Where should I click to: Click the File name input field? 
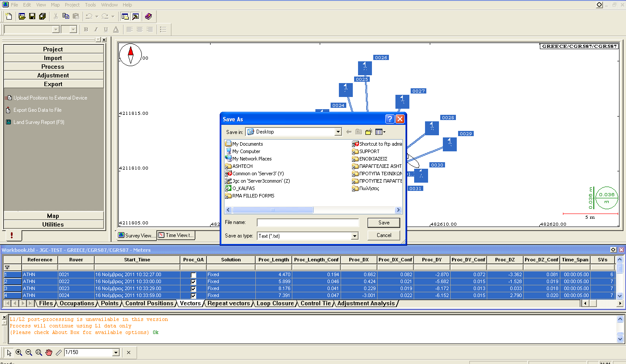[x=308, y=223]
